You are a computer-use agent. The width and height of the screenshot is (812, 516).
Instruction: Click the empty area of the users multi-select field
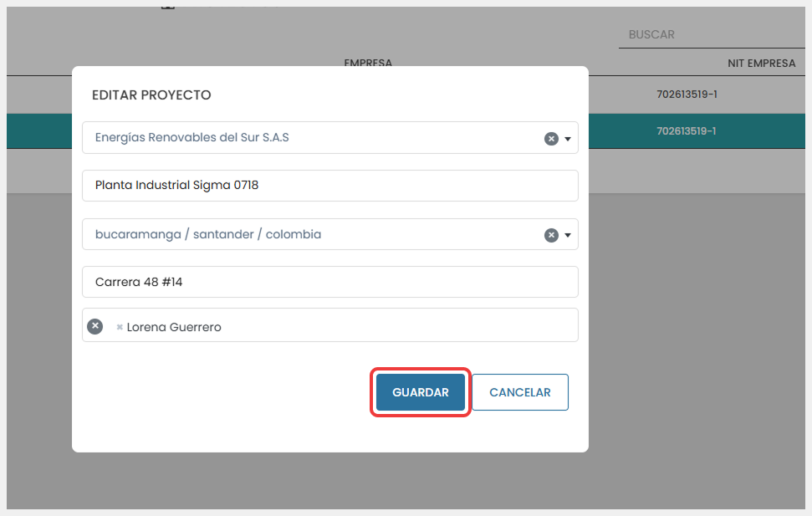[401, 326]
